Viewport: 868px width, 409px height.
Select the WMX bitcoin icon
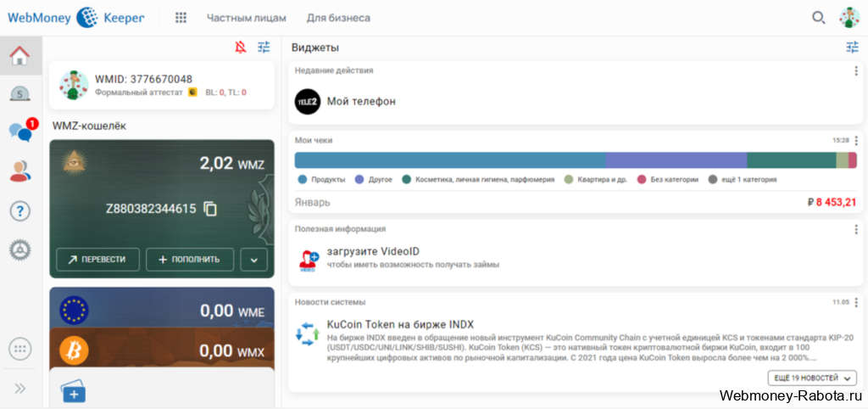pos(75,350)
